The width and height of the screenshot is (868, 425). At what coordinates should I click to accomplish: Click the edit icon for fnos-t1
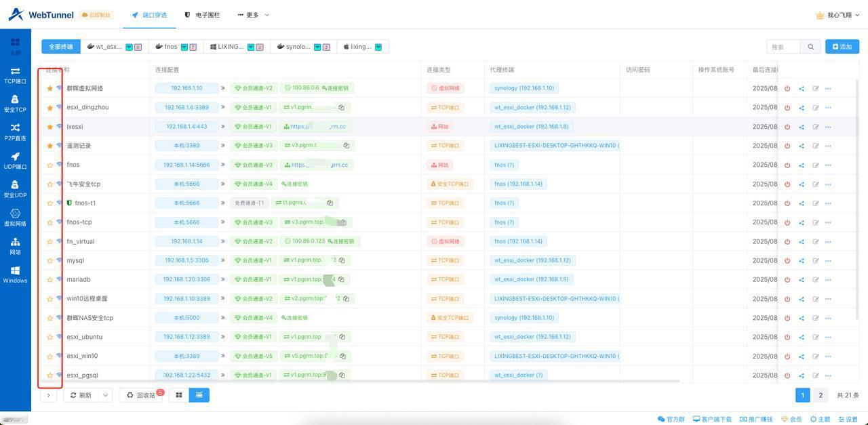click(x=815, y=203)
